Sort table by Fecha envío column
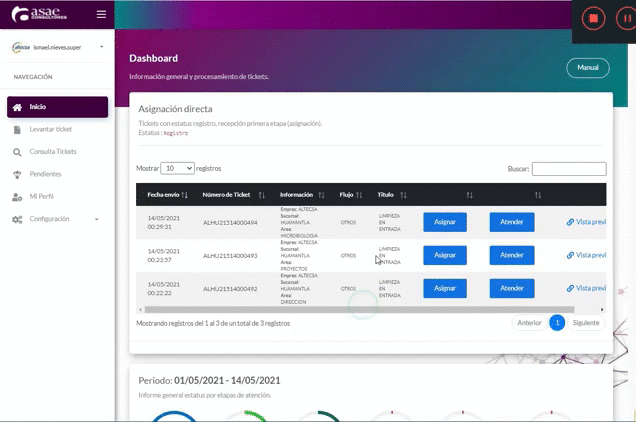The width and height of the screenshot is (636, 422). coord(185,195)
